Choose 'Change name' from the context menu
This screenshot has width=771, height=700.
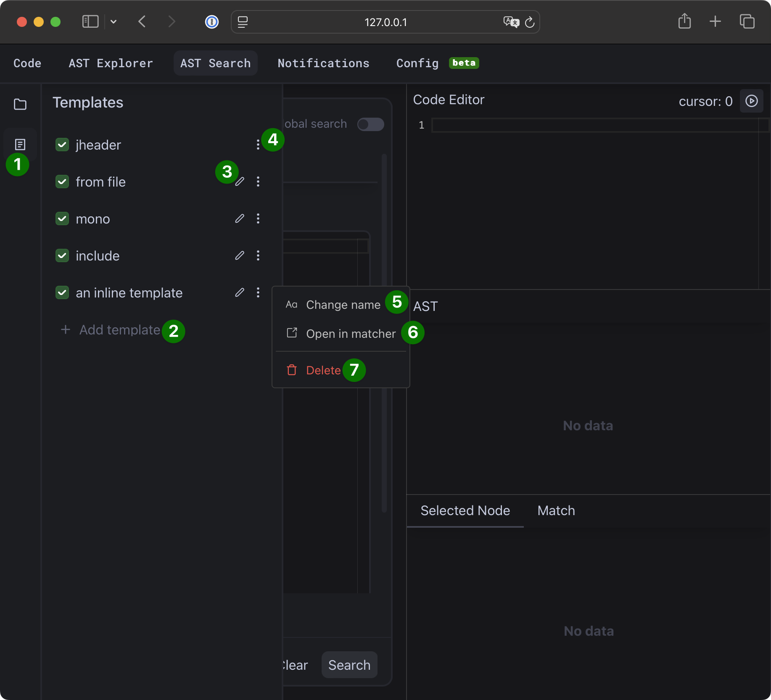click(x=341, y=305)
